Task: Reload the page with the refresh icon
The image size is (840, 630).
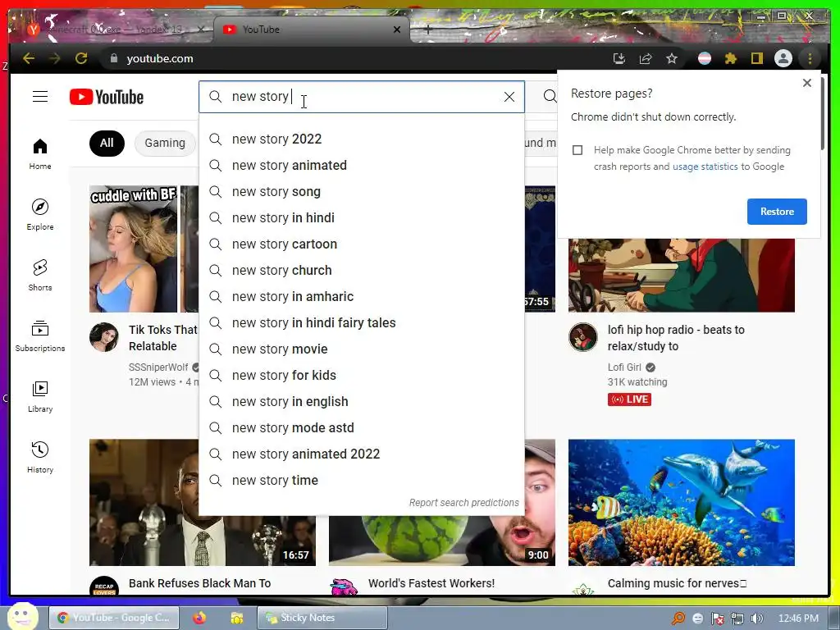Action: (81, 58)
